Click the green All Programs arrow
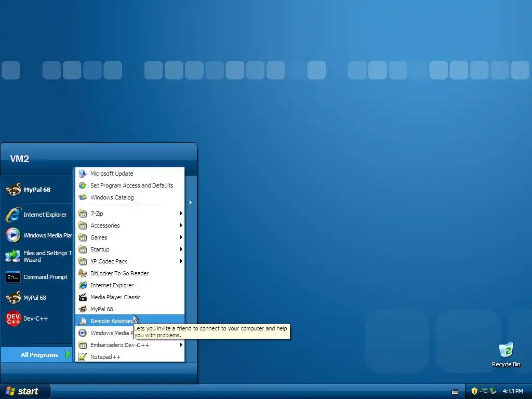532x399 pixels. click(68, 354)
